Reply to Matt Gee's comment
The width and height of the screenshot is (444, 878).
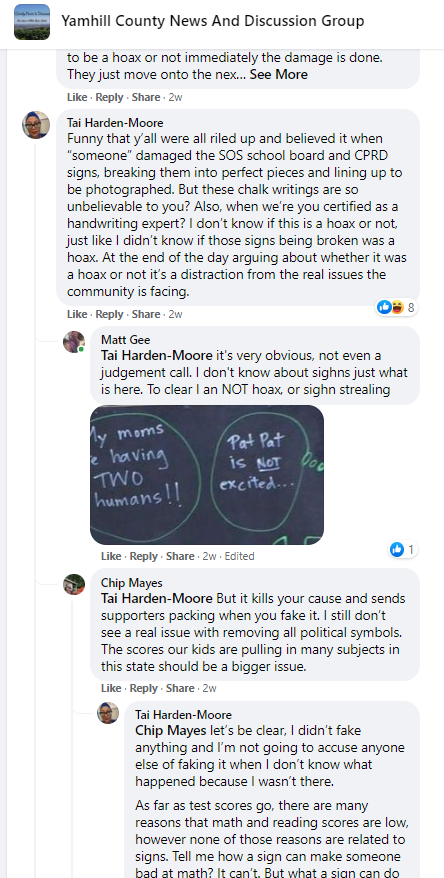click(143, 556)
